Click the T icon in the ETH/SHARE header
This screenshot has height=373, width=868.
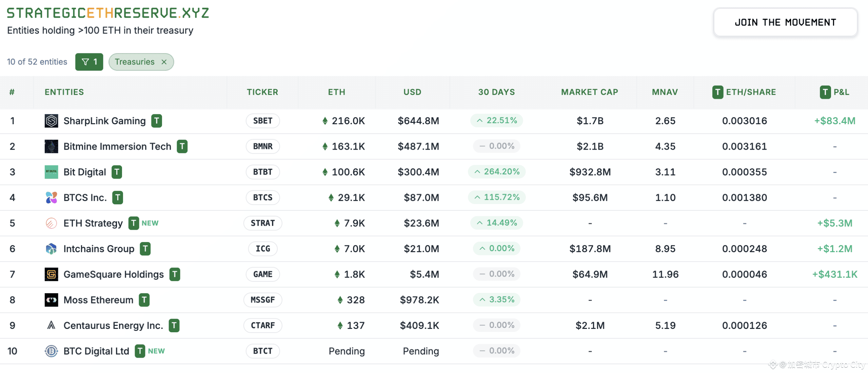(717, 92)
